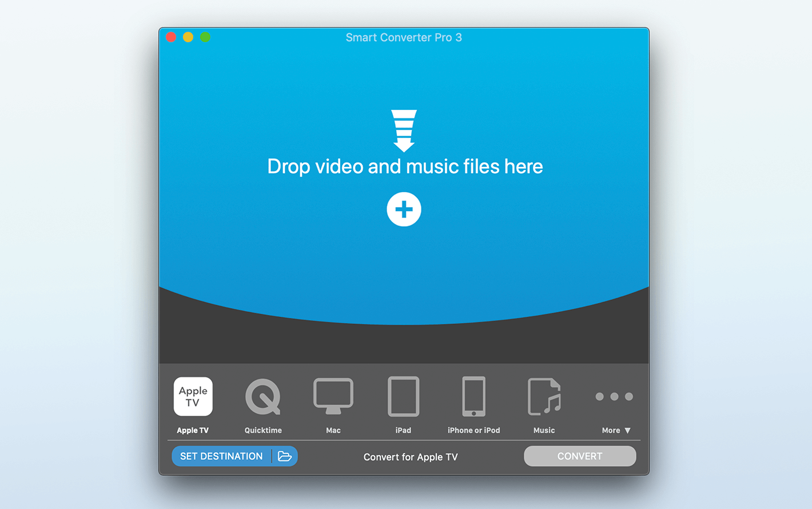Pick the Mac monitor preset icon
This screenshot has width=812, height=509.
coord(333,396)
